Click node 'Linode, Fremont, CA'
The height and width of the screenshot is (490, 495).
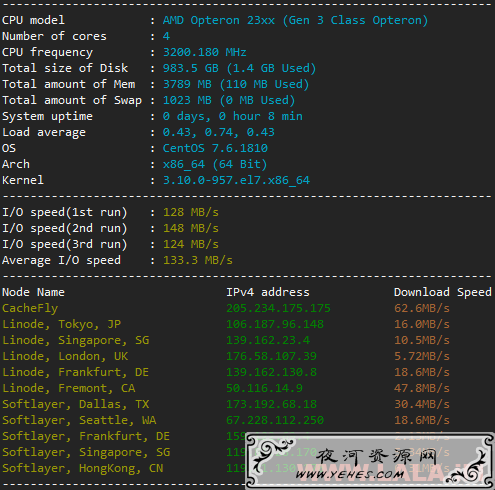[69, 388]
